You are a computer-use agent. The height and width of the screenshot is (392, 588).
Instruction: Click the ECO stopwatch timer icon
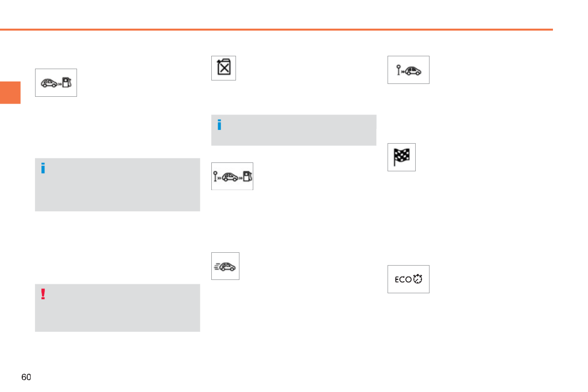point(408,279)
